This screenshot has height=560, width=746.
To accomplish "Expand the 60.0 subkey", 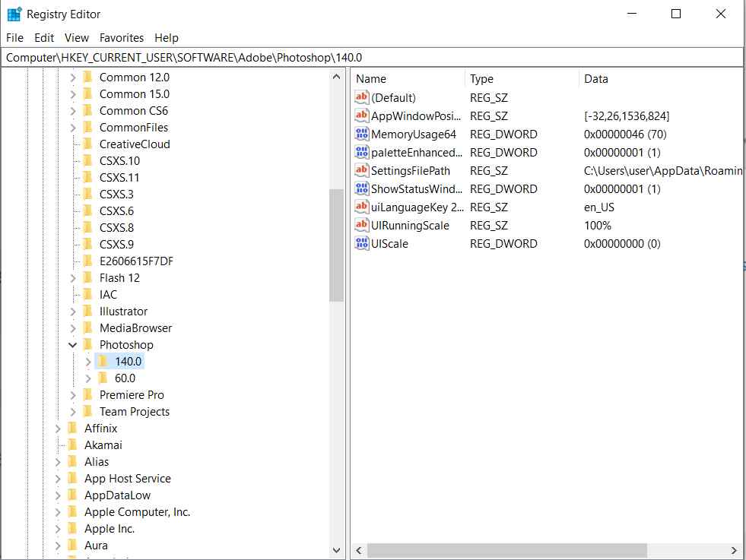I will coord(88,378).
